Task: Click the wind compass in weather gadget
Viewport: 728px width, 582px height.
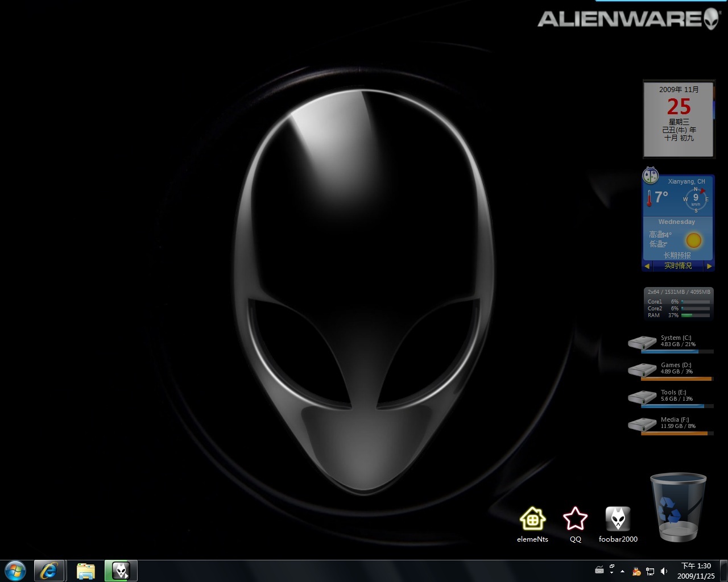Action: (x=696, y=199)
